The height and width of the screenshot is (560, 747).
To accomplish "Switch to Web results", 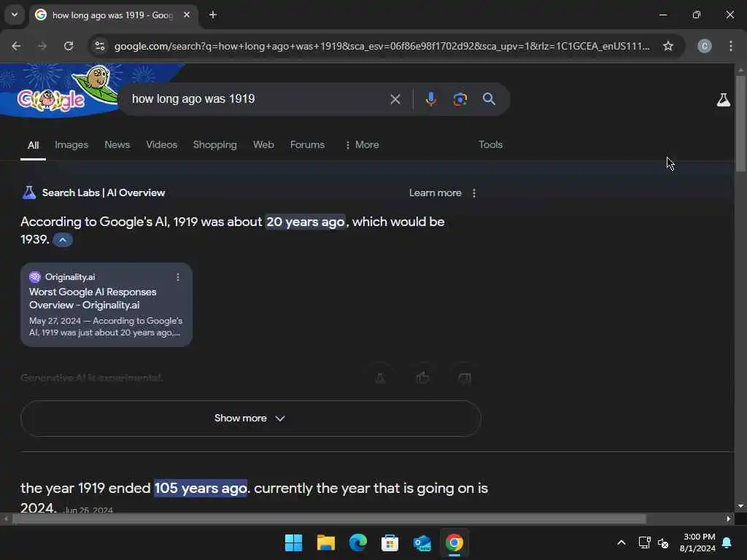I will [263, 145].
